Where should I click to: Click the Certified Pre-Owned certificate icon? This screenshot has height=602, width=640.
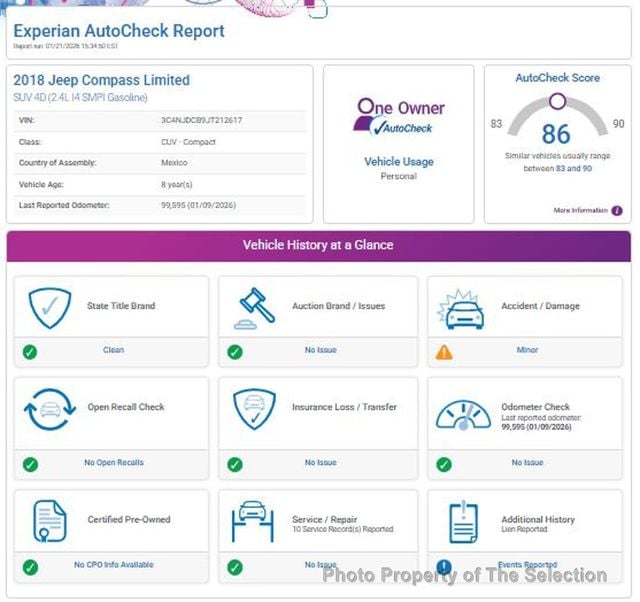[x=49, y=521]
